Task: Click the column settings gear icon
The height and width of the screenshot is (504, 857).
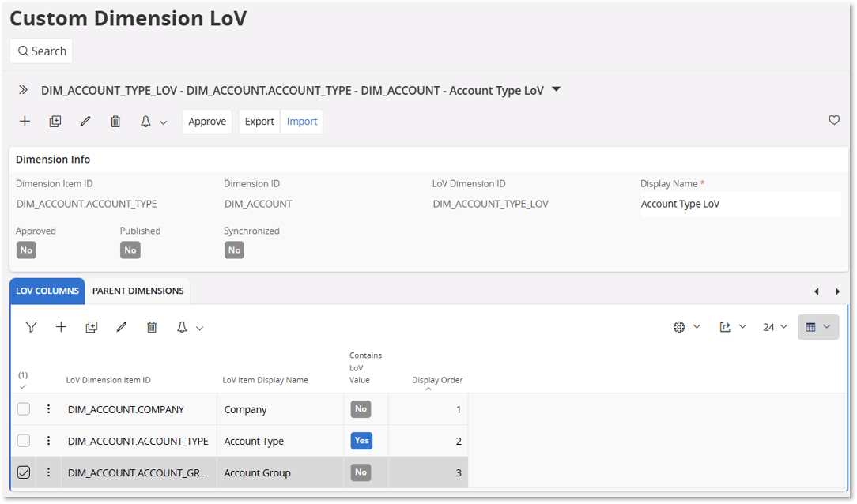Action: pyautogui.click(x=679, y=327)
